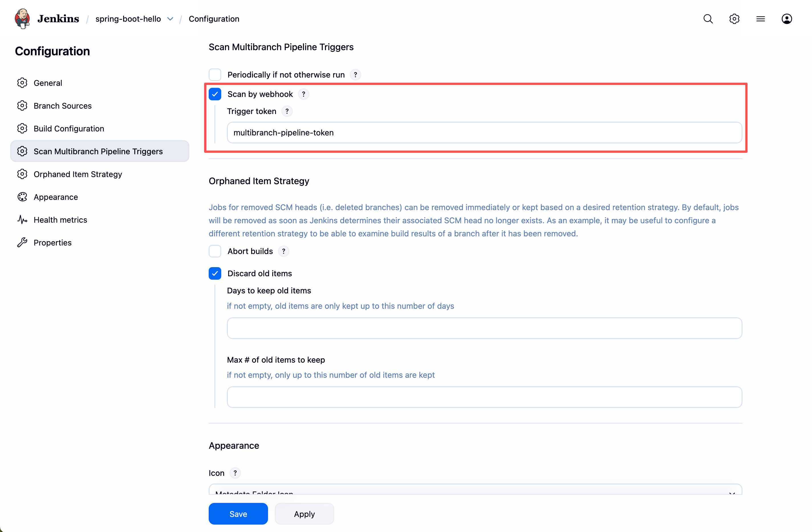Select Health metrics in sidebar
The width and height of the screenshot is (812, 532).
coord(60,220)
